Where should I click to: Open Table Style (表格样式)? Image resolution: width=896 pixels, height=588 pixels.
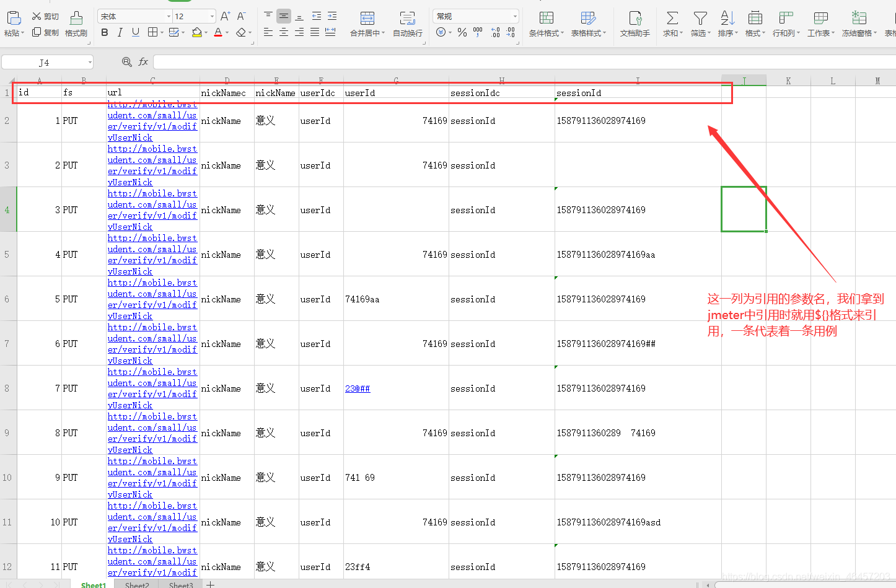(x=589, y=24)
